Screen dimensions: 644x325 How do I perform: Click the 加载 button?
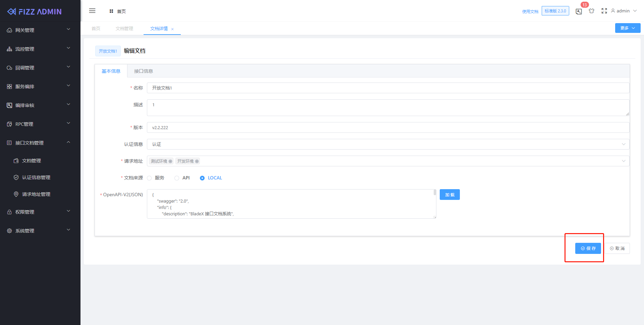pyautogui.click(x=449, y=195)
